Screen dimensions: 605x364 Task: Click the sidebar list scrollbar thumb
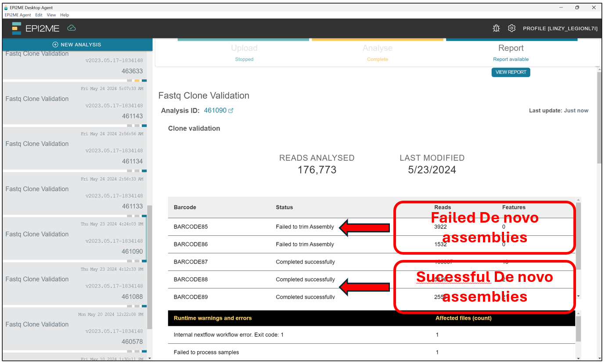150,267
